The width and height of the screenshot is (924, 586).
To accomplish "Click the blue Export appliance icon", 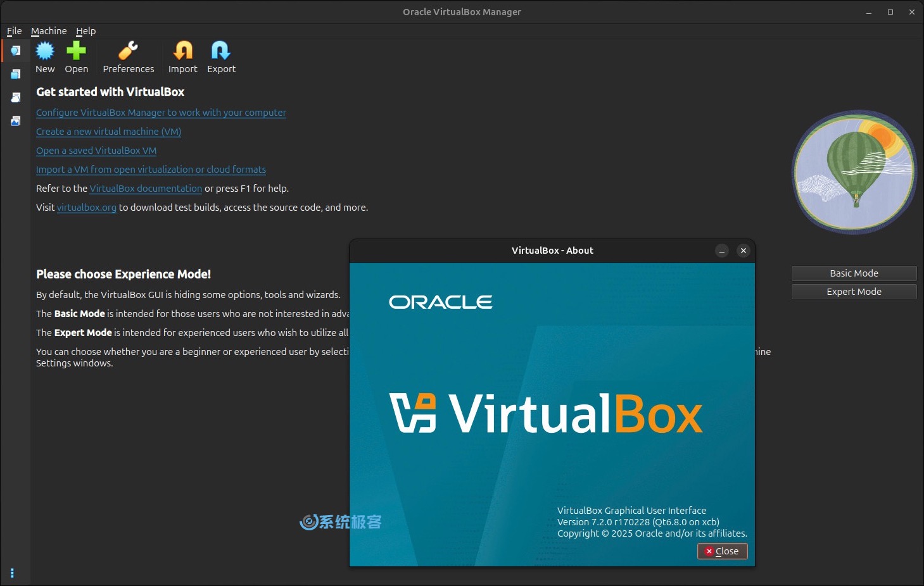I will 221,51.
